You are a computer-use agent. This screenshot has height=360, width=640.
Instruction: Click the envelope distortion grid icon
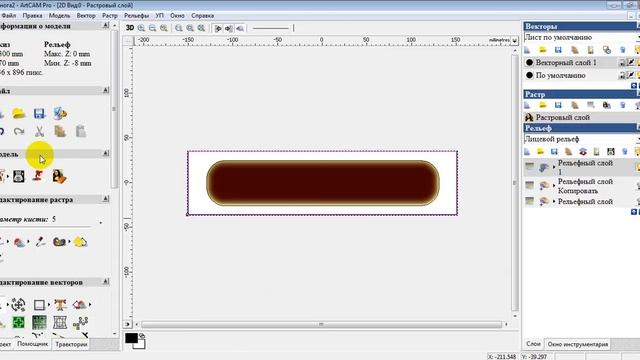coord(60,322)
